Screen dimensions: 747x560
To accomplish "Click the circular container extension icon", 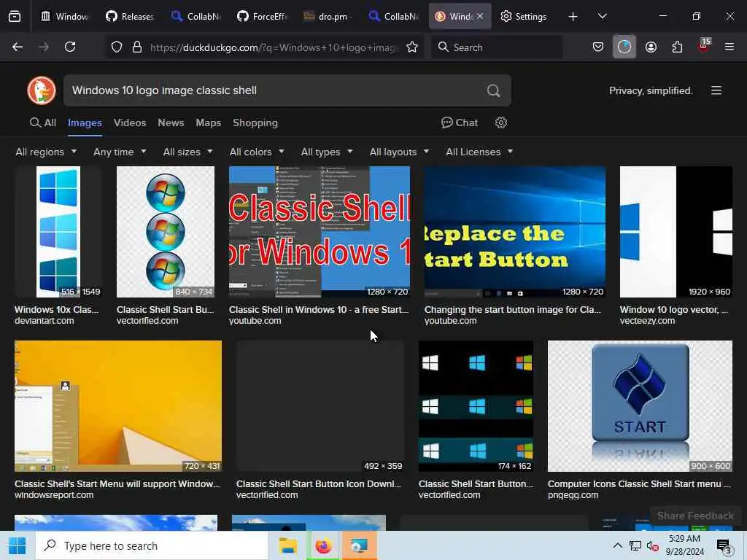I will pyautogui.click(x=624, y=47).
